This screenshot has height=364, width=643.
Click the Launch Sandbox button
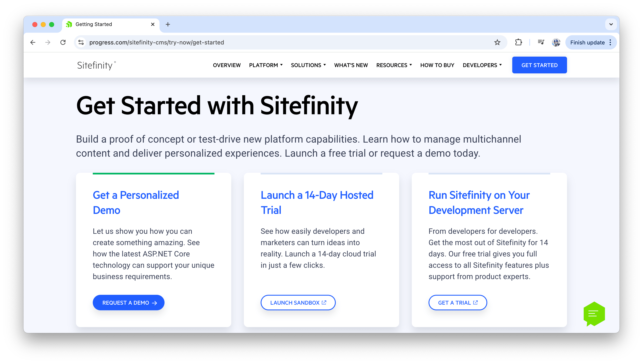tap(298, 303)
